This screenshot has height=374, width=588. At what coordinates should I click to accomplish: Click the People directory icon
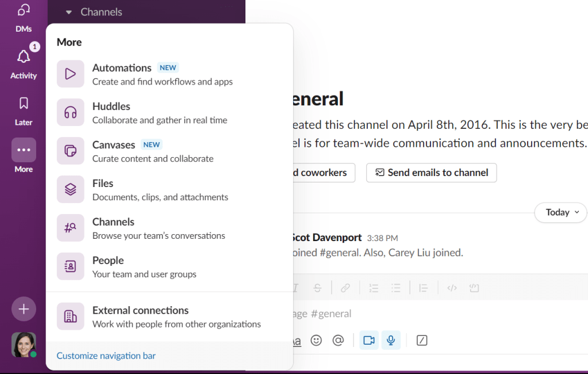tap(71, 266)
